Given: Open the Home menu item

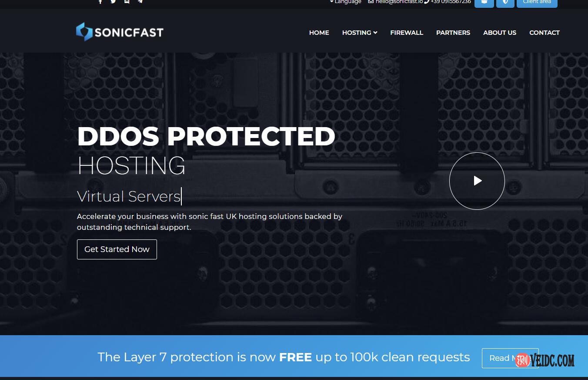Looking at the screenshot, I should [x=319, y=33].
